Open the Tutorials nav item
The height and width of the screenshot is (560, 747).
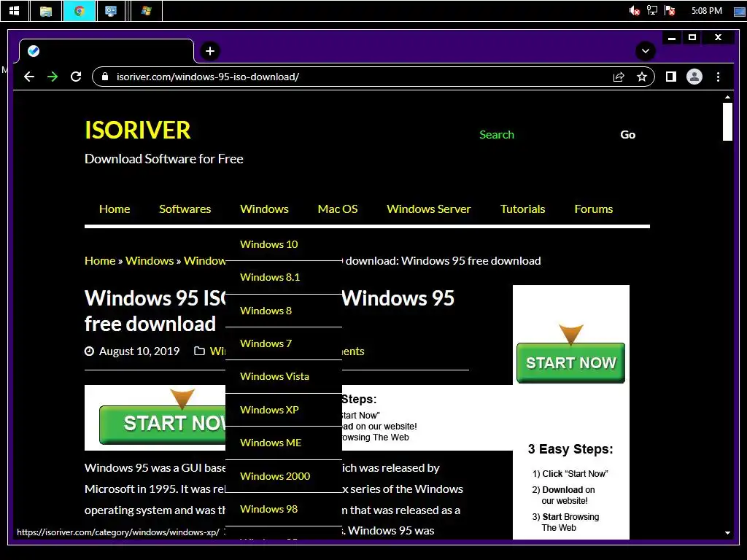(522, 209)
